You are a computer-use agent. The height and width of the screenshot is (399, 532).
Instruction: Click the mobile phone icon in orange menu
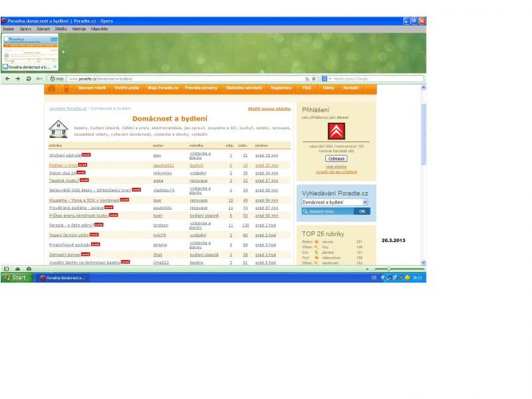point(66,89)
